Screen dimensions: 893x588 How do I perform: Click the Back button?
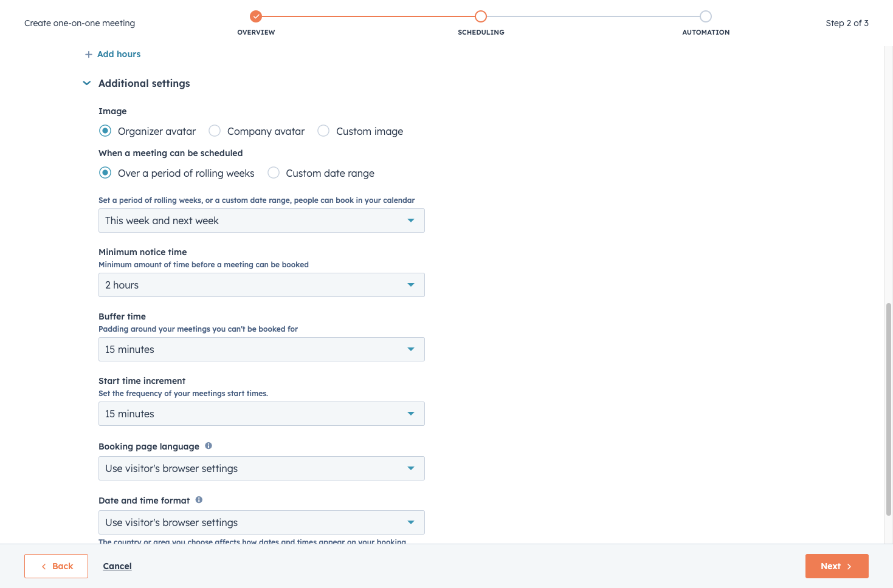point(56,566)
